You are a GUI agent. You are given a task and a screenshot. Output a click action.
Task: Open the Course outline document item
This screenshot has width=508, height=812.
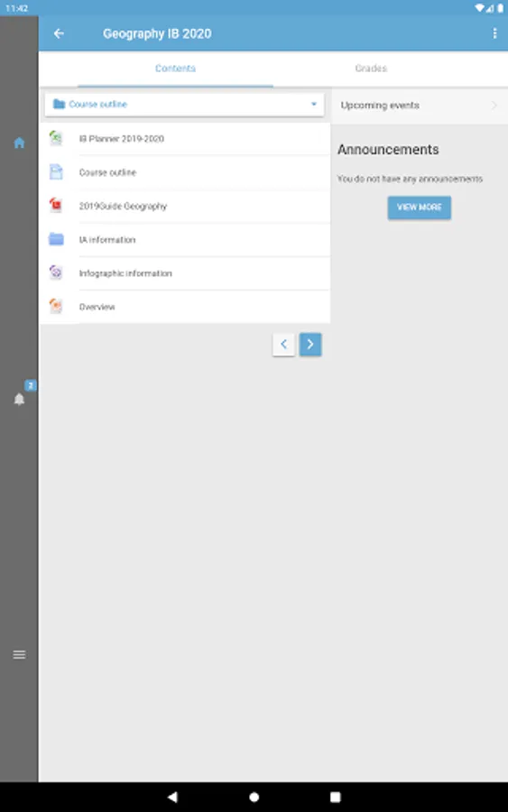tap(185, 172)
